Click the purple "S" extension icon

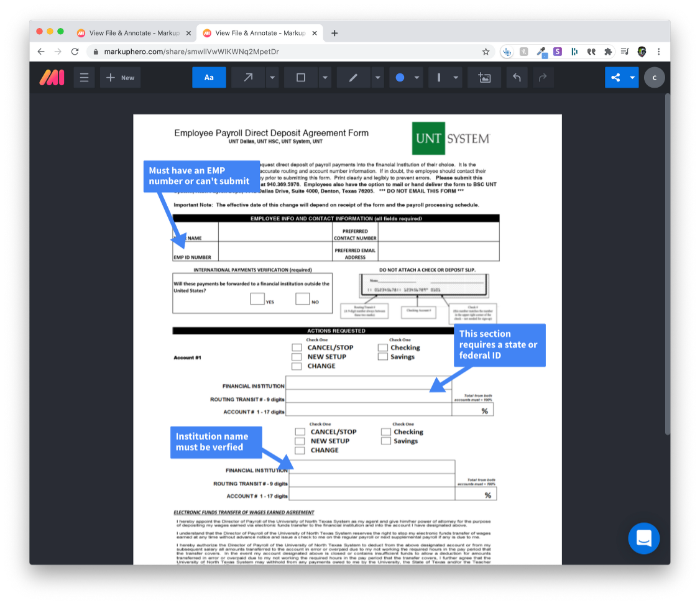558,52
